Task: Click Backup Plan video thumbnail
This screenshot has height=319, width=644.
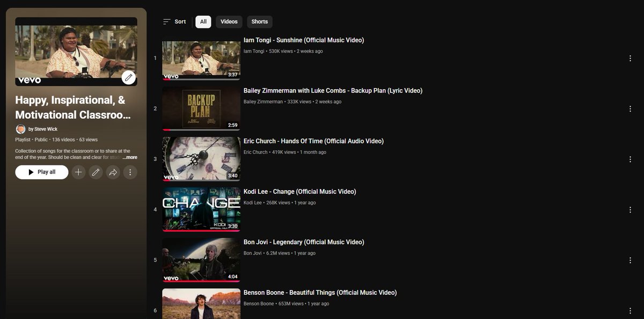Action: tap(201, 108)
